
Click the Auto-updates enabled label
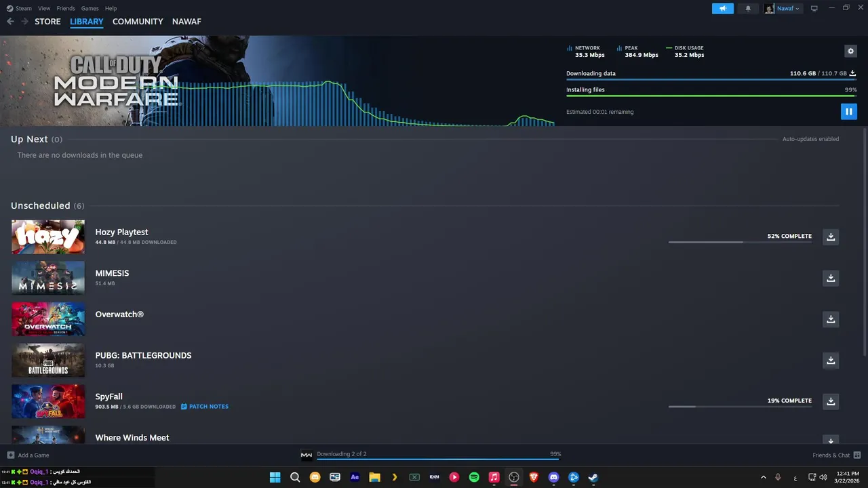click(x=810, y=139)
